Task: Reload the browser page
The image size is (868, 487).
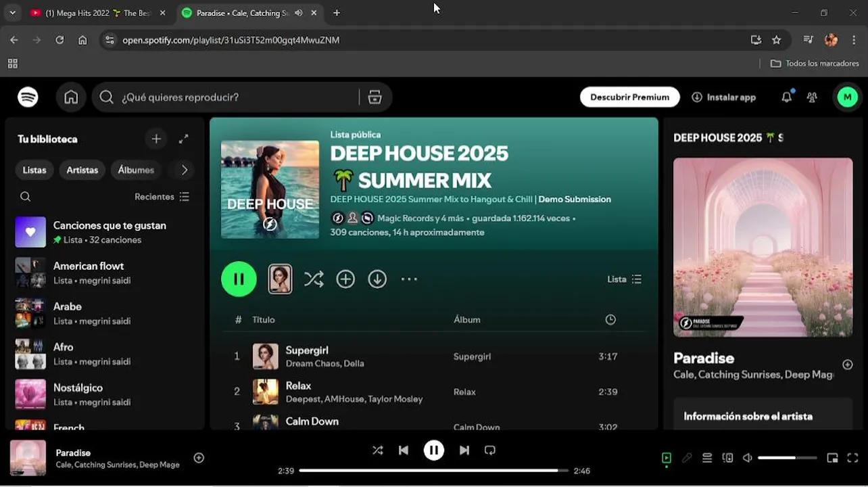Action: pyautogui.click(x=59, y=40)
